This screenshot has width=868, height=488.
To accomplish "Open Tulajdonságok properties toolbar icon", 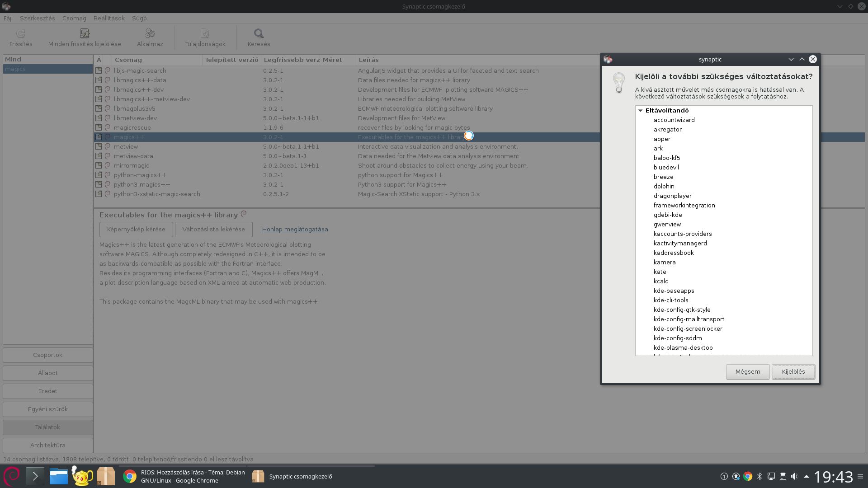I will [205, 34].
